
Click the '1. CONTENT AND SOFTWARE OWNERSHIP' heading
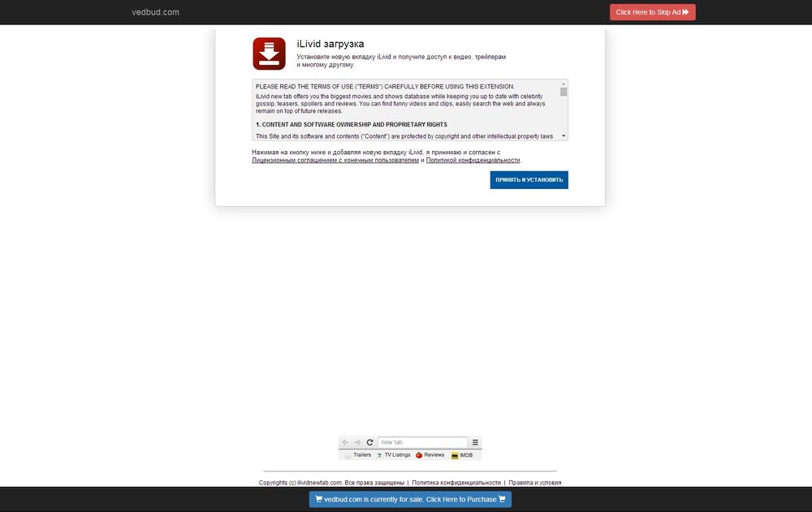pyautogui.click(x=351, y=125)
